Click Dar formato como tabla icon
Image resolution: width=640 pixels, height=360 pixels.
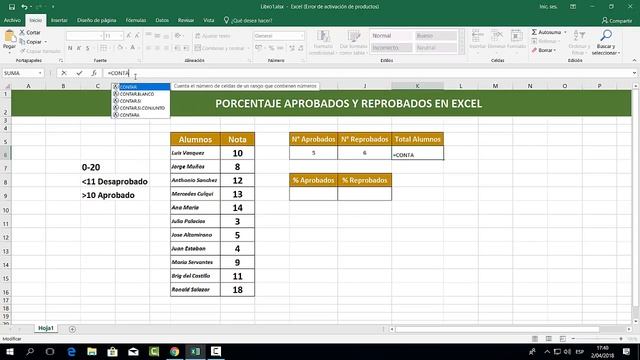click(x=353, y=36)
